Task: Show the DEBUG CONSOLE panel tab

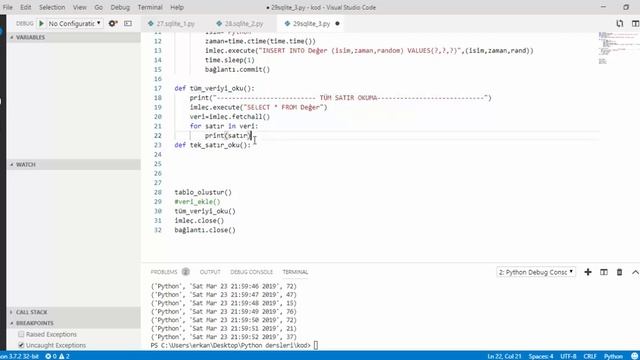Action: [251, 272]
